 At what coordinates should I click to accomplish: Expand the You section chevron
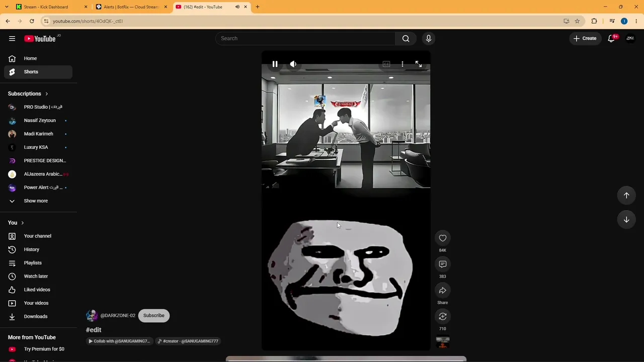pyautogui.click(x=22, y=223)
